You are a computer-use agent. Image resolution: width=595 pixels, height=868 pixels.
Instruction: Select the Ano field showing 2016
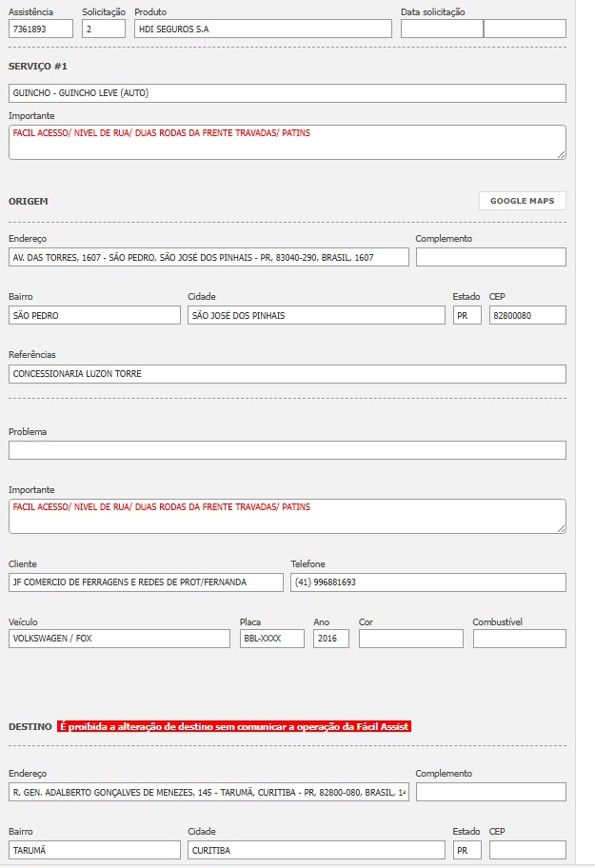click(x=330, y=639)
